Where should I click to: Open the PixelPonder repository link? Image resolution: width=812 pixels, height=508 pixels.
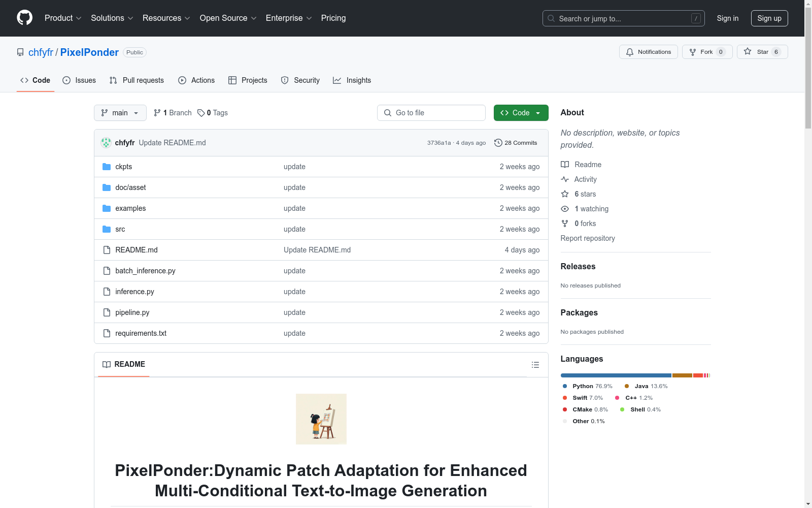point(89,52)
